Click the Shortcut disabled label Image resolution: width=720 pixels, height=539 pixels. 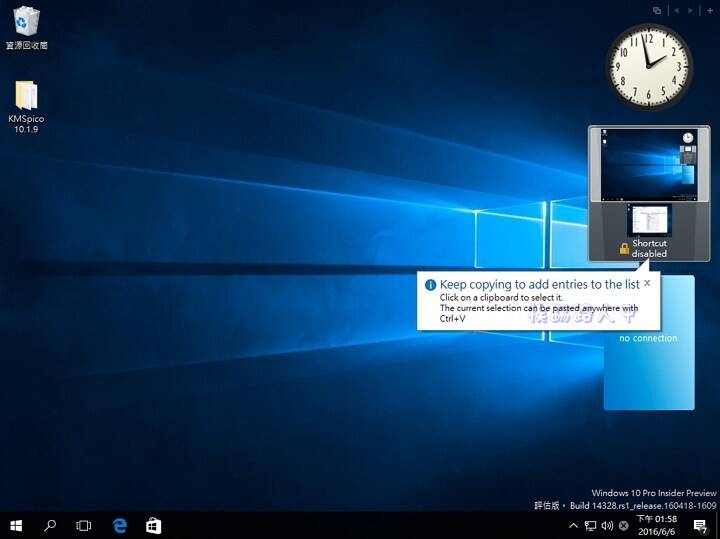649,248
